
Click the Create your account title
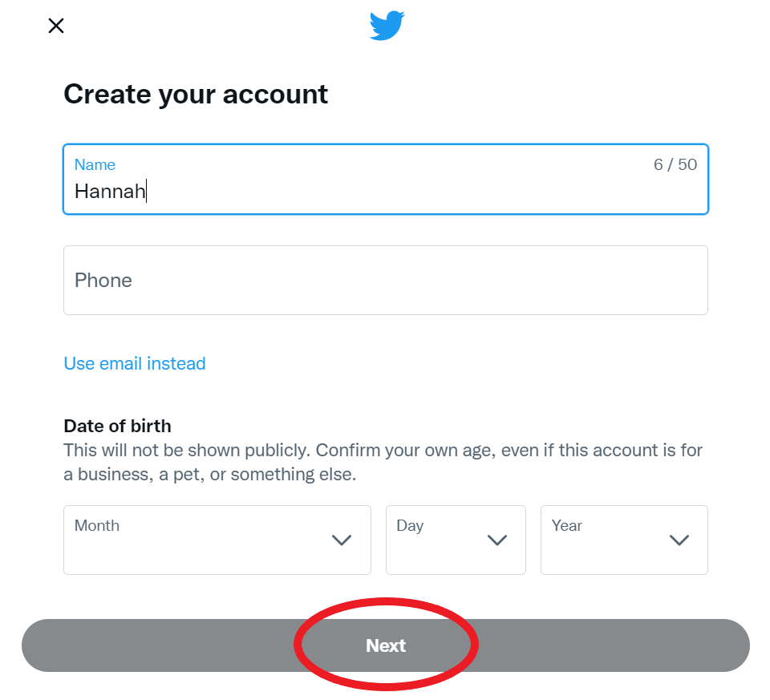196,94
